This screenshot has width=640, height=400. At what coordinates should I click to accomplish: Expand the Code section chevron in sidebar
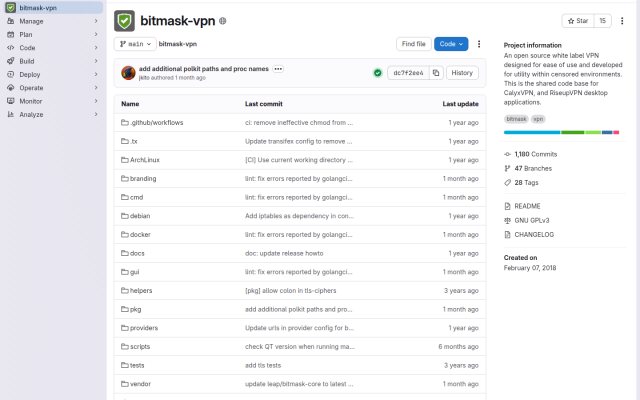pos(96,48)
